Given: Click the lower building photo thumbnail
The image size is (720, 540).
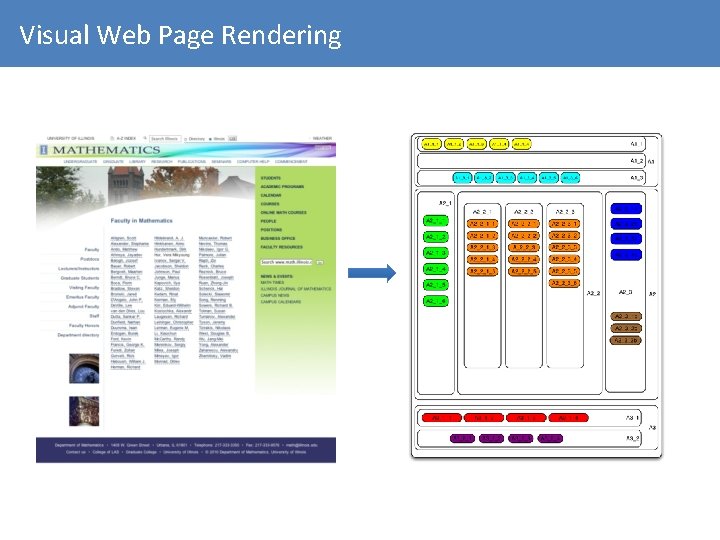Looking at the screenshot, I should pos(84,411).
